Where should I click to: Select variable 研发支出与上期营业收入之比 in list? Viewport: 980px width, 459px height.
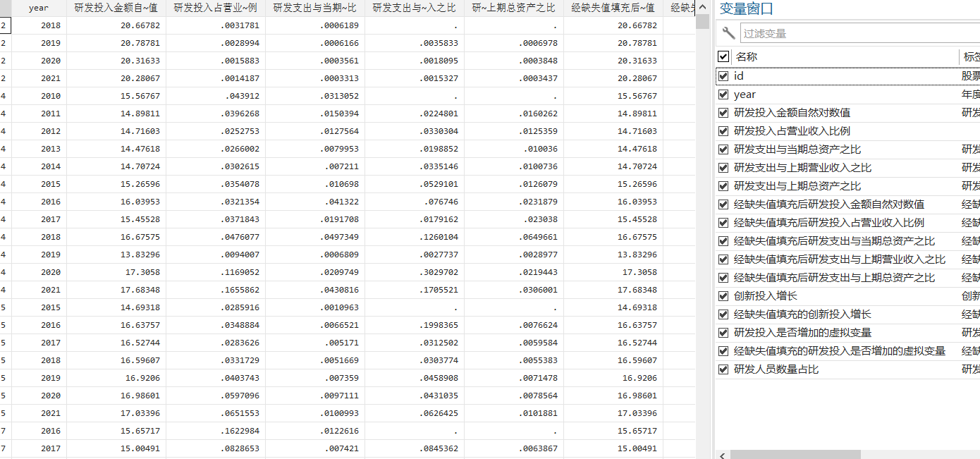(802, 168)
